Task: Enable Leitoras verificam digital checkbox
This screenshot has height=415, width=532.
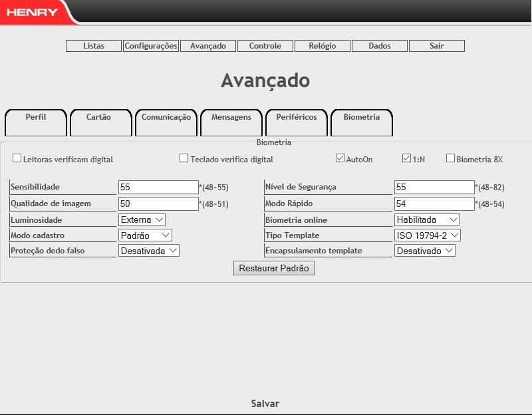Action: 17,159
